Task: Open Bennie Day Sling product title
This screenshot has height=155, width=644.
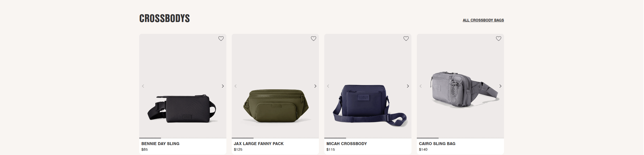Action: coord(160,144)
